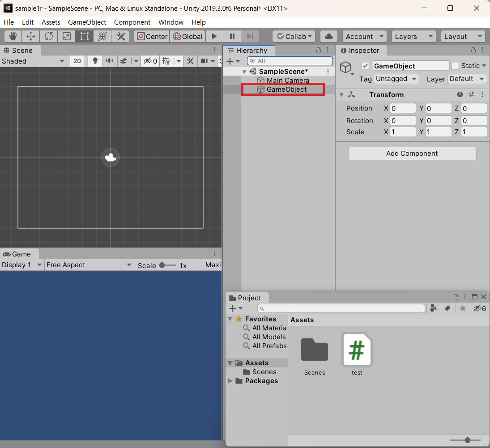Open the Window menu
490x448 pixels.
[x=170, y=22]
